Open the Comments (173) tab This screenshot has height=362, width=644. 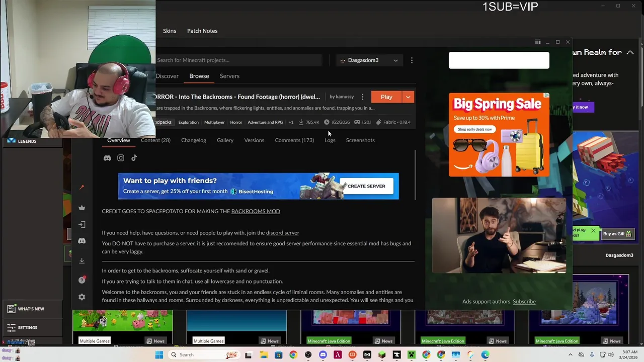(294, 140)
